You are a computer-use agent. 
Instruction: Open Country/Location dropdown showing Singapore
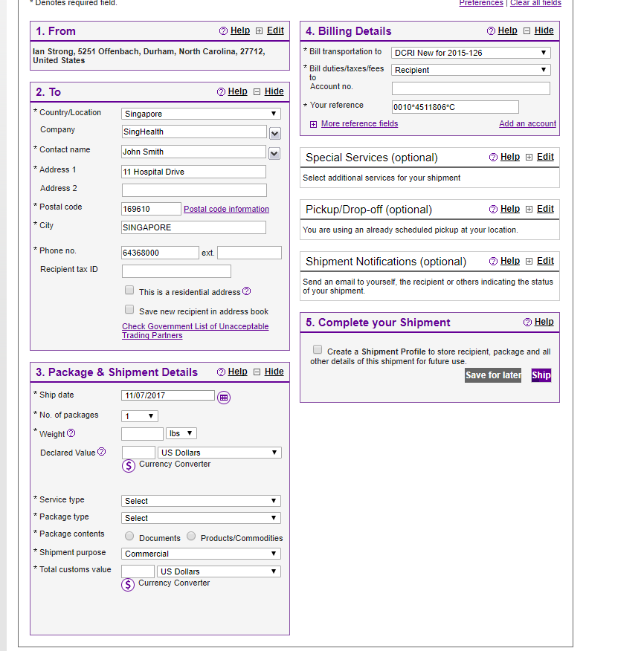pos(201,114)
